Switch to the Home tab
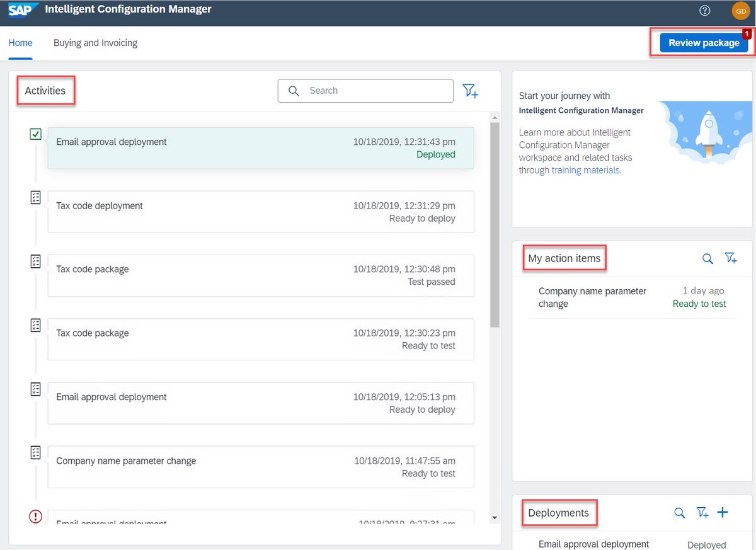This screenshot has height=550, width=756. [20, 43]
